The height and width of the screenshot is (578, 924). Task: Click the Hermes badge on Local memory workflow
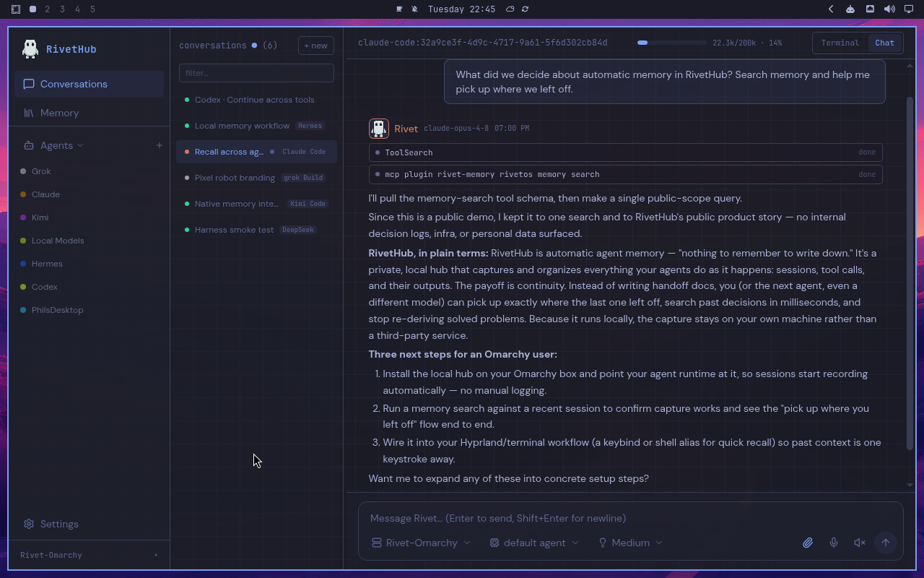pos(310,126)
